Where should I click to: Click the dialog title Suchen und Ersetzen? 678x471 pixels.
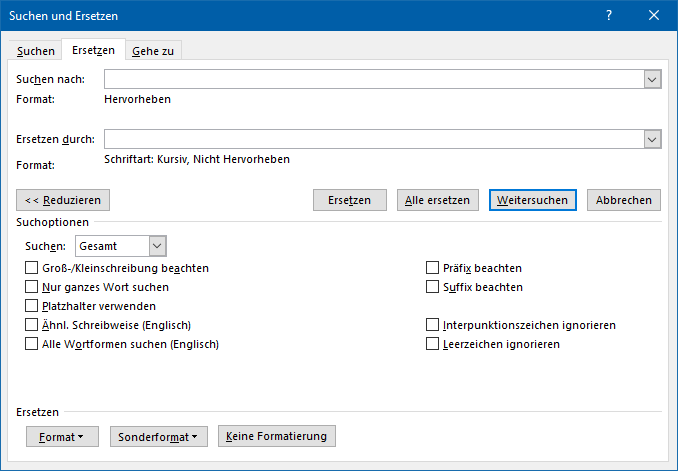64,16
